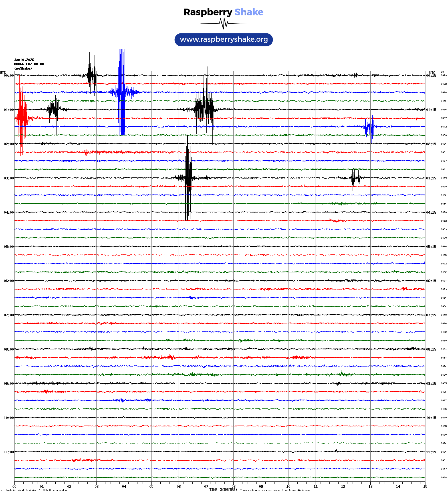Open the www.raspberryshake.org link
Viewport: 448px width, 494px height.
click(x=224, y=40)
